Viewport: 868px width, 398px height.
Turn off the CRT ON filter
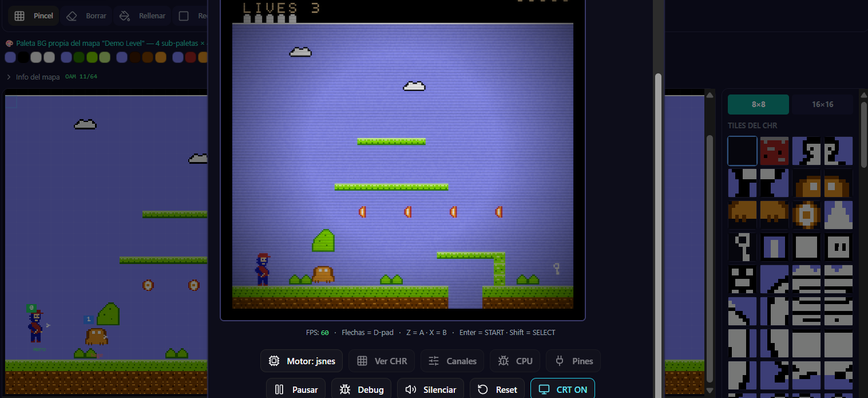562,389
